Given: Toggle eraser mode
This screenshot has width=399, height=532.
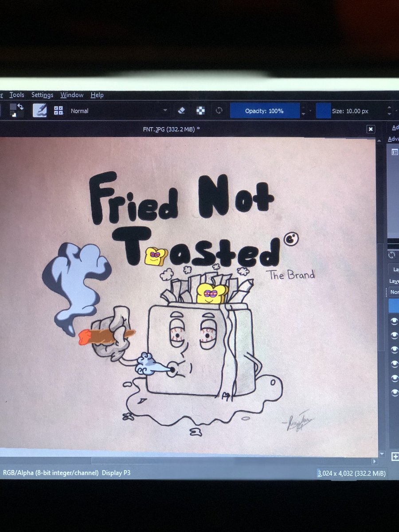Looking at the screenshot, I should coord(181,110).
